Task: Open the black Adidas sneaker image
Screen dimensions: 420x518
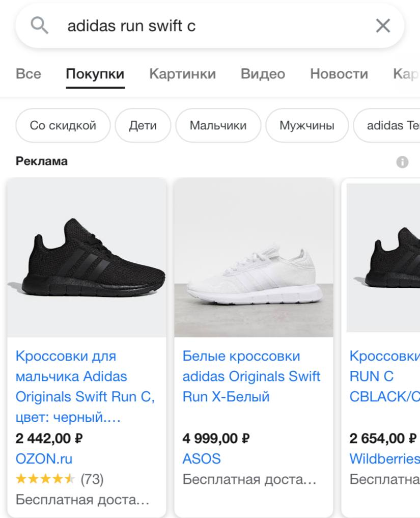Action: [87, 258]
